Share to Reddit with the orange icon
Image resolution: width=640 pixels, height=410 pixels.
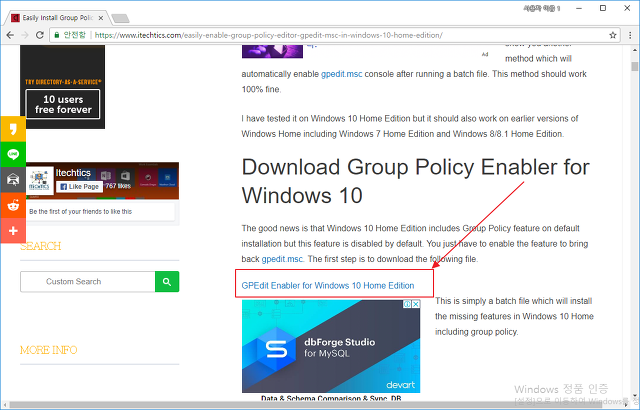(13, 205)
